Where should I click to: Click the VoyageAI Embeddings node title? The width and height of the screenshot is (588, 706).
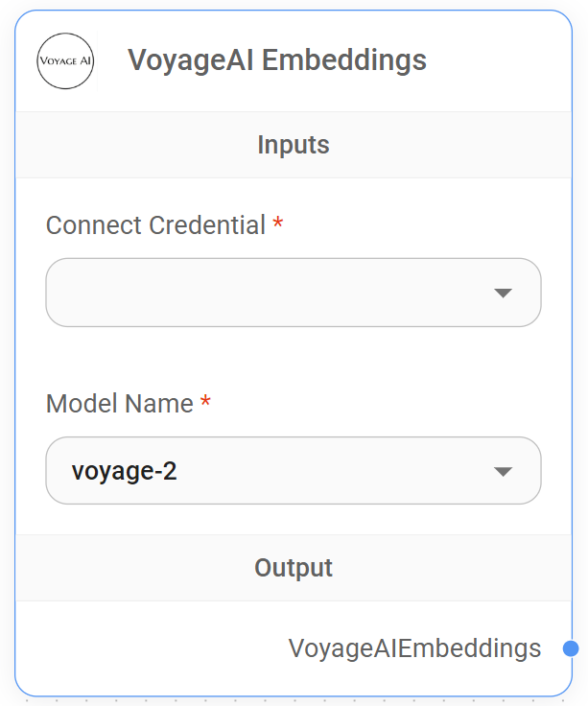click(x=277, y=60)
